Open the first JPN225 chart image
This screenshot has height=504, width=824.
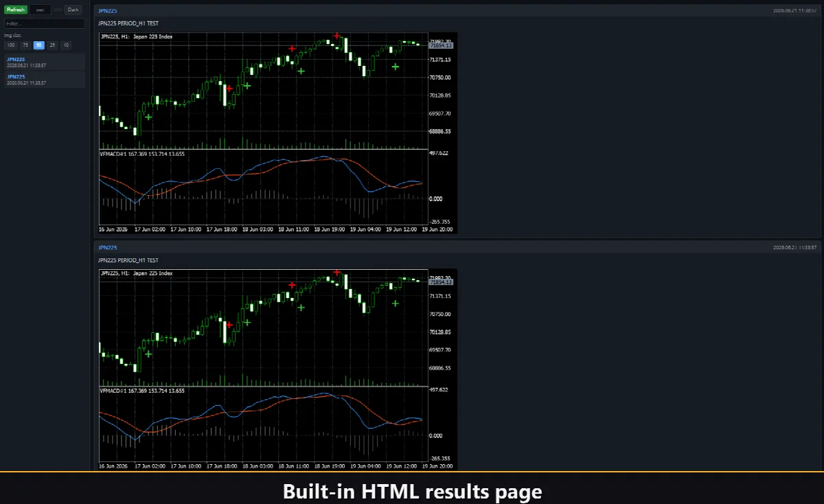point(277,133)
